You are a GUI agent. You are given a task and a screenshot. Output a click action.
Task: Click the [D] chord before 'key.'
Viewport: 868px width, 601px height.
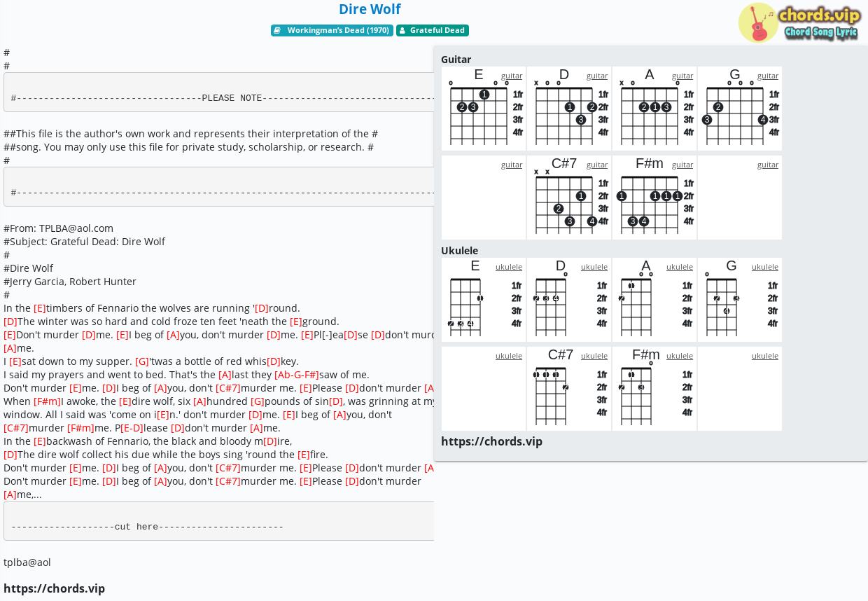point(274,361)
